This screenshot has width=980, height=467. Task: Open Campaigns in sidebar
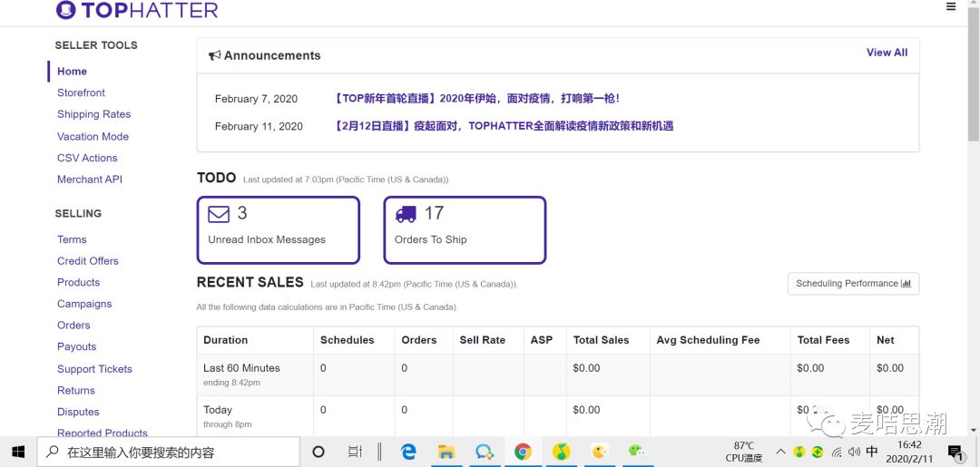pos(84,304)
